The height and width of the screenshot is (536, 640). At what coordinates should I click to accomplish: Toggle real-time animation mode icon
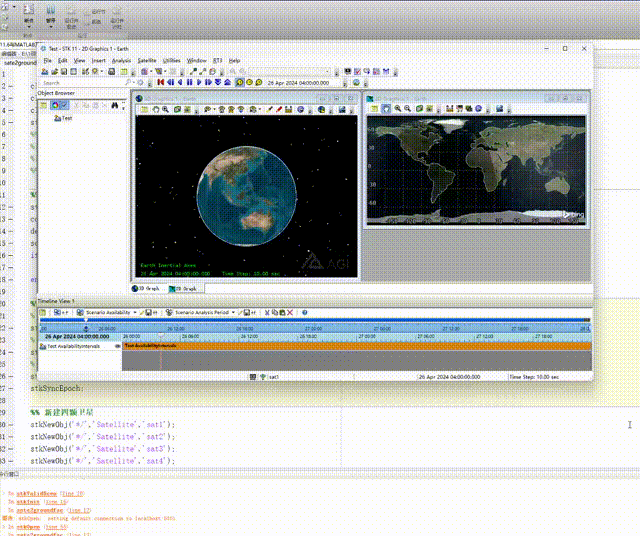[x=249, y=82]
